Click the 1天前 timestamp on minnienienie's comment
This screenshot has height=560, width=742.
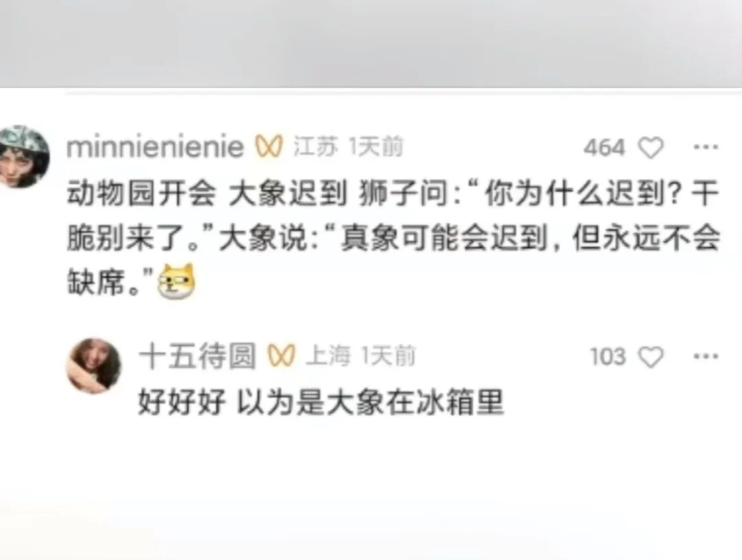[x=376, y=146]
